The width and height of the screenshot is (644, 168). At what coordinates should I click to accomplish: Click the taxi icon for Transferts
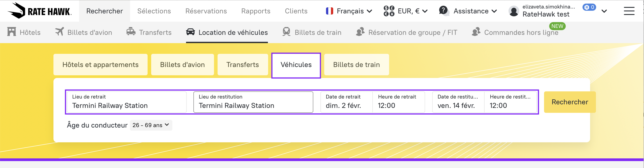(131, 32)
